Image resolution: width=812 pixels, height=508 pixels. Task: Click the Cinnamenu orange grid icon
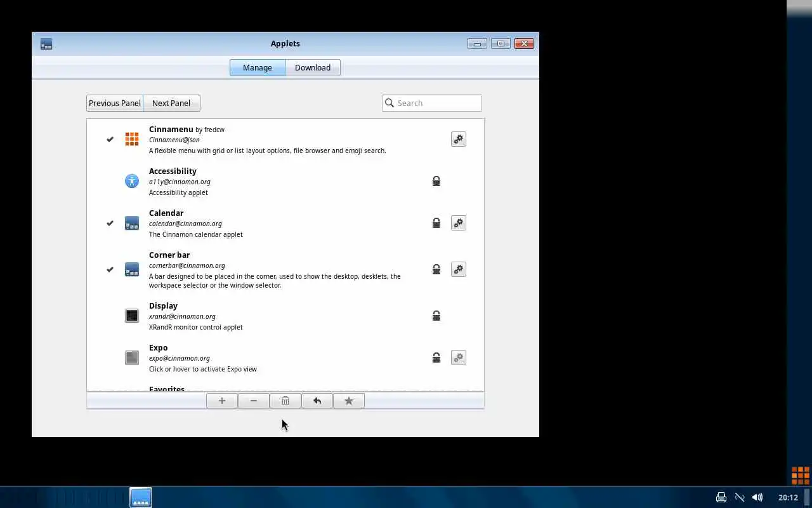pyautogui.click(x=132, y=139)
